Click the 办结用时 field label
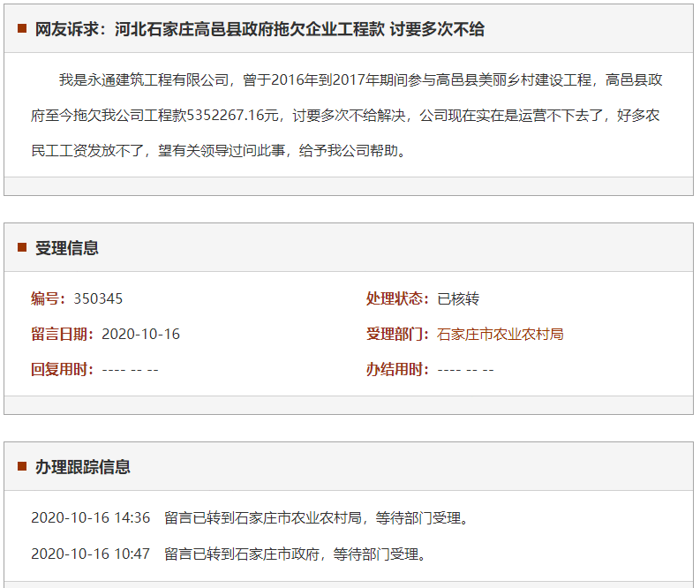 click(x=397, y=369)
